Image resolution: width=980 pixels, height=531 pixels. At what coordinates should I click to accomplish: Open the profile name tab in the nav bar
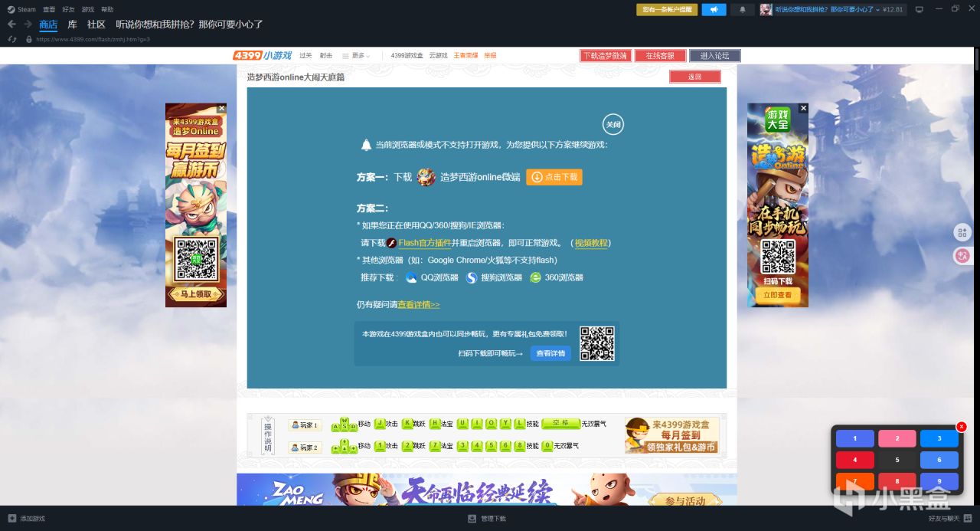[189, 25]
